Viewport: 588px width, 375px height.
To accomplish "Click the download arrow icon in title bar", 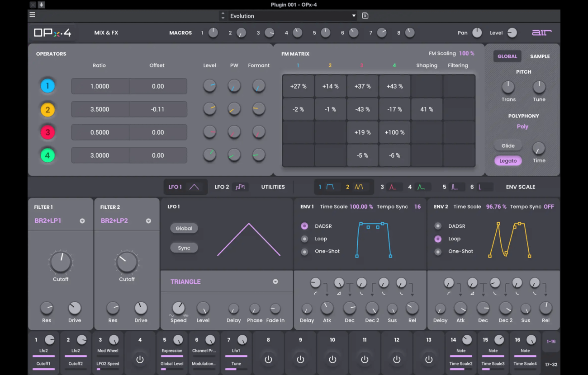I will pos(41,5).
